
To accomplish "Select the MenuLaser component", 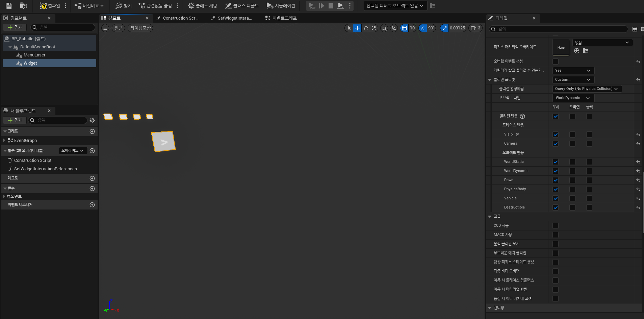I will 34,55.
